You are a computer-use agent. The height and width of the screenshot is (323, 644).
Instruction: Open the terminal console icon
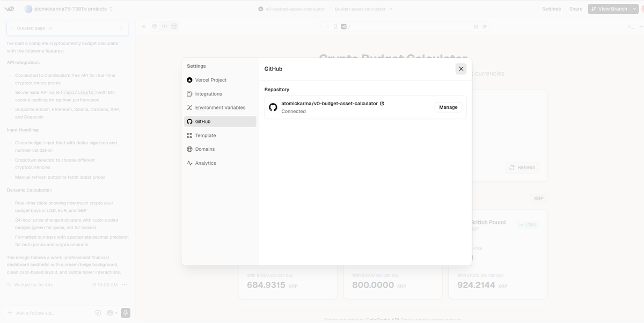(x=631, y=26)
